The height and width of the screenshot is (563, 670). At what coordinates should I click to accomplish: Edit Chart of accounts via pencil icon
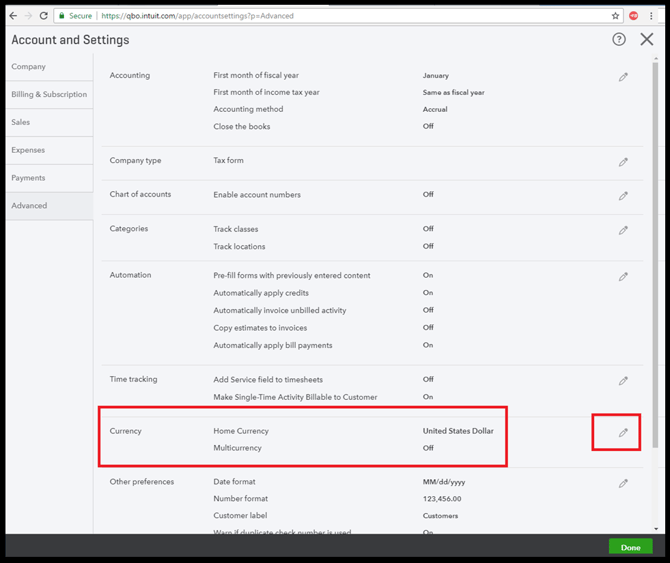[623, 196]
